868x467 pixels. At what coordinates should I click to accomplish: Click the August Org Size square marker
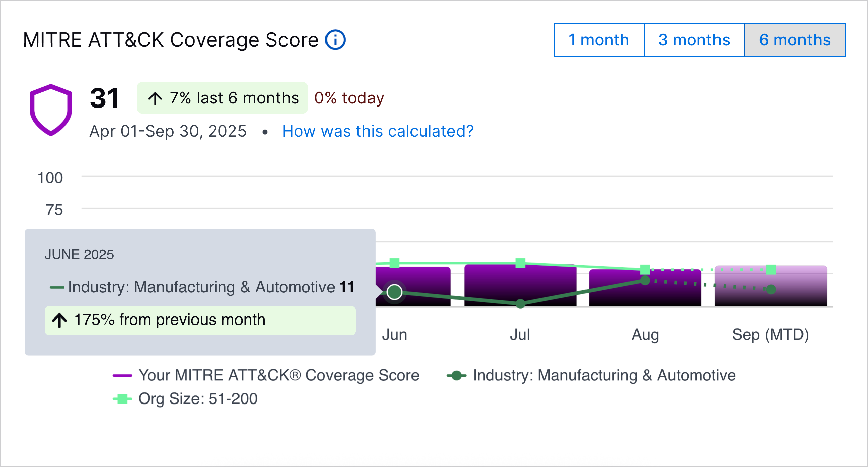645,269
